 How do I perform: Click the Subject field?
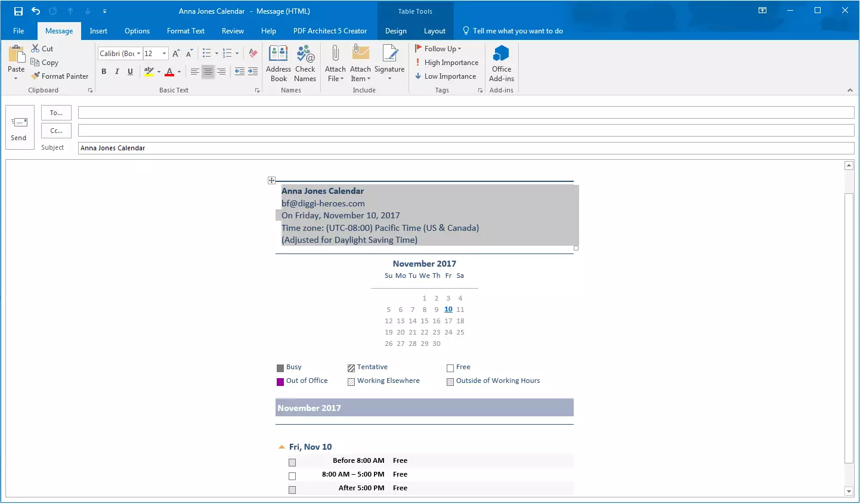(x=466, y=148)
